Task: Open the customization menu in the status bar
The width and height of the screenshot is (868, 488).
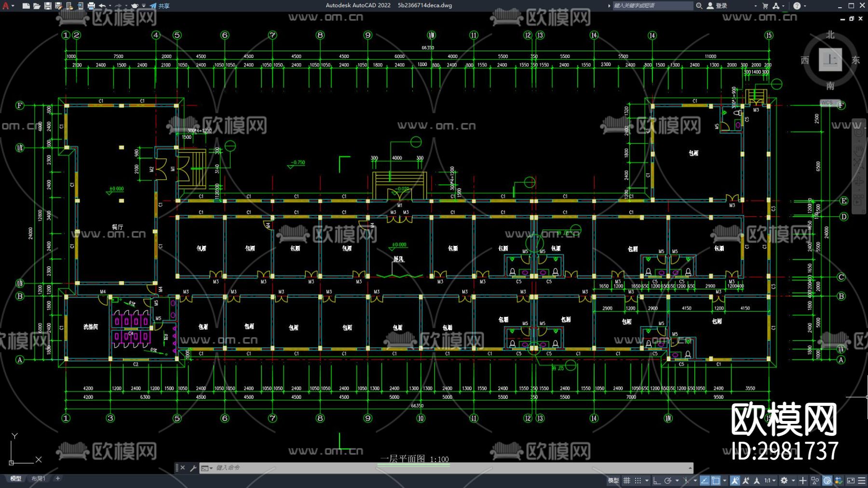Action: (x=862, y=480)
